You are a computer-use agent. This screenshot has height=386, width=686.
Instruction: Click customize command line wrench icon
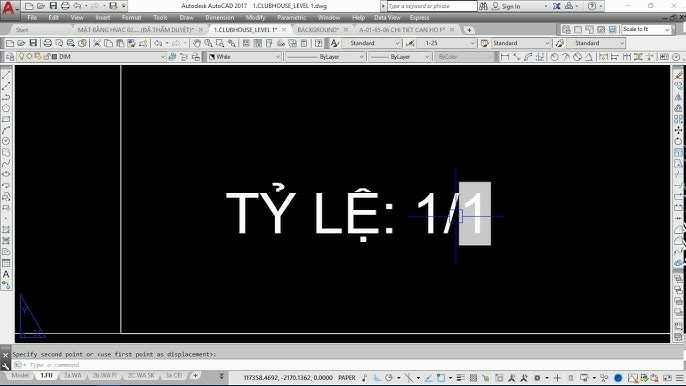tap(6, 366)
